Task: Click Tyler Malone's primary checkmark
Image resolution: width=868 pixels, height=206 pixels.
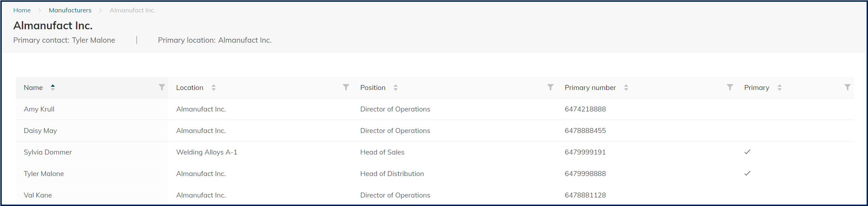Action: coord(748,173)
